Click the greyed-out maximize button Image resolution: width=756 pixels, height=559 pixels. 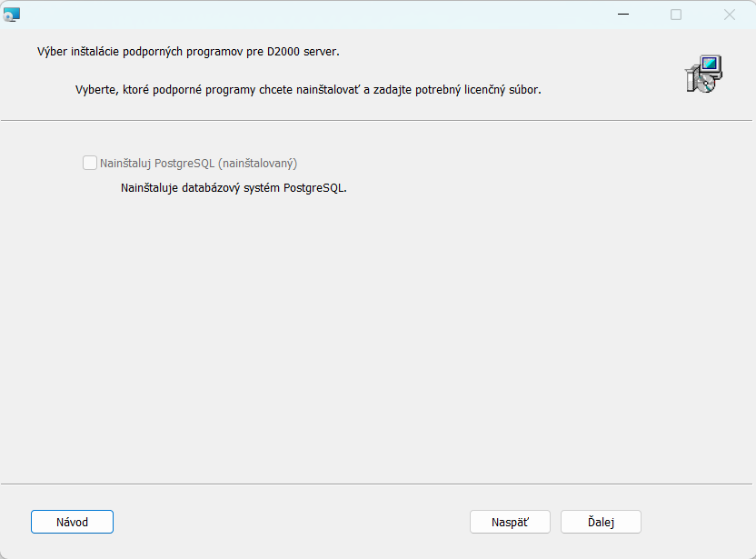coord(676,15)
